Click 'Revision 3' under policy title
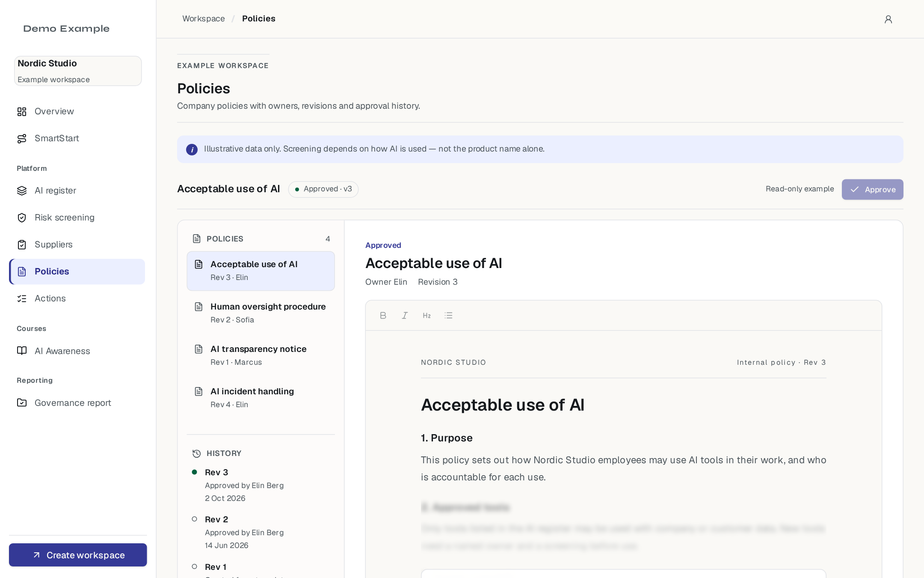 pyautogui.click(x=438, y=282)
